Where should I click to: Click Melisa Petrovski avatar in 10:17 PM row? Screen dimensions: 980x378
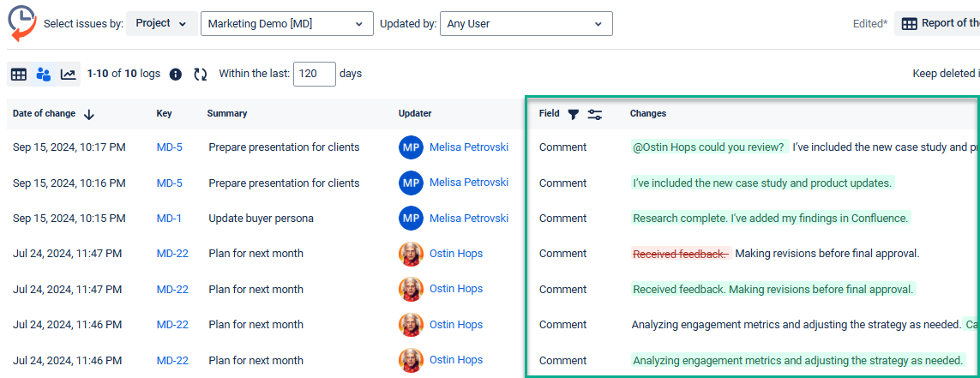[x=411, y=147]
